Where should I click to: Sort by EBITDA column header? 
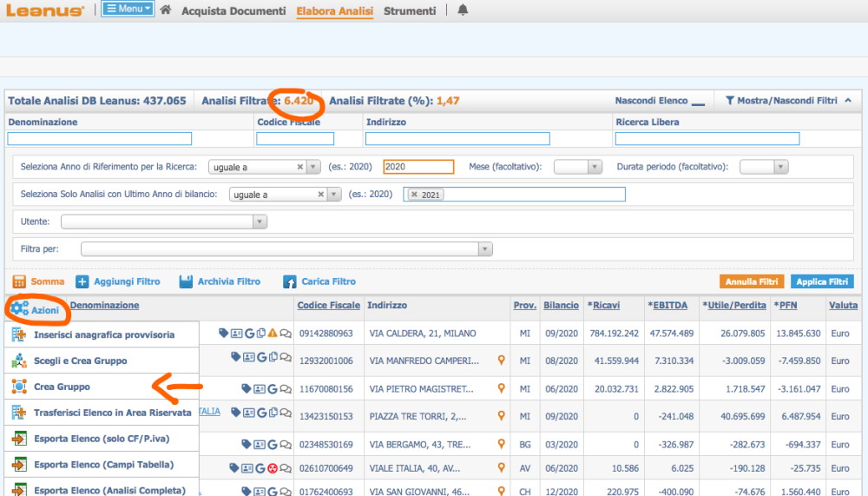point(667,306)
